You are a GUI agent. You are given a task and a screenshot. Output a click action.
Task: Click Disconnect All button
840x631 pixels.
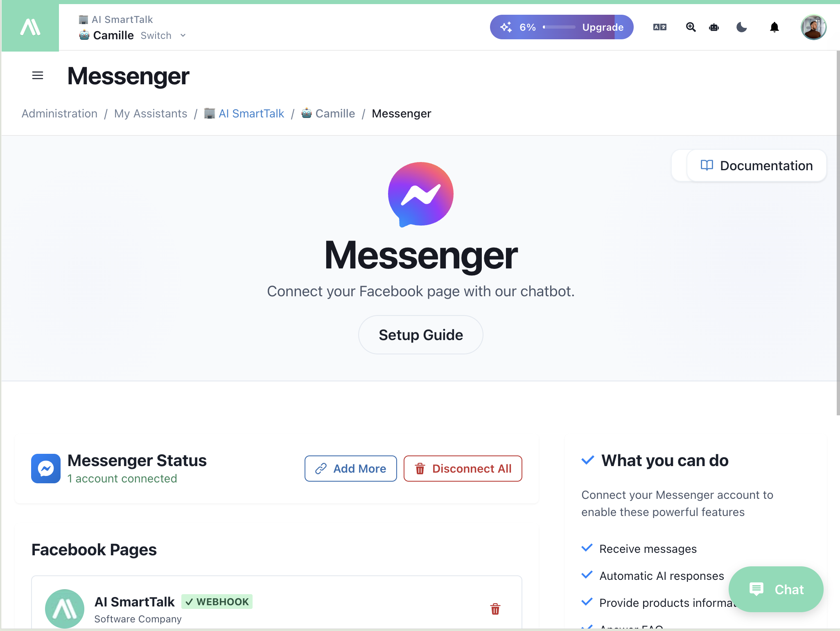pos(463,469)
